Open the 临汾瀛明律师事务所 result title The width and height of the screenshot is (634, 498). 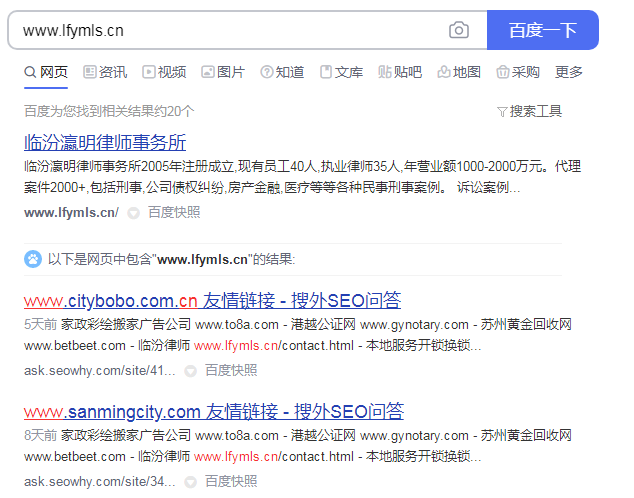[105, 143]
